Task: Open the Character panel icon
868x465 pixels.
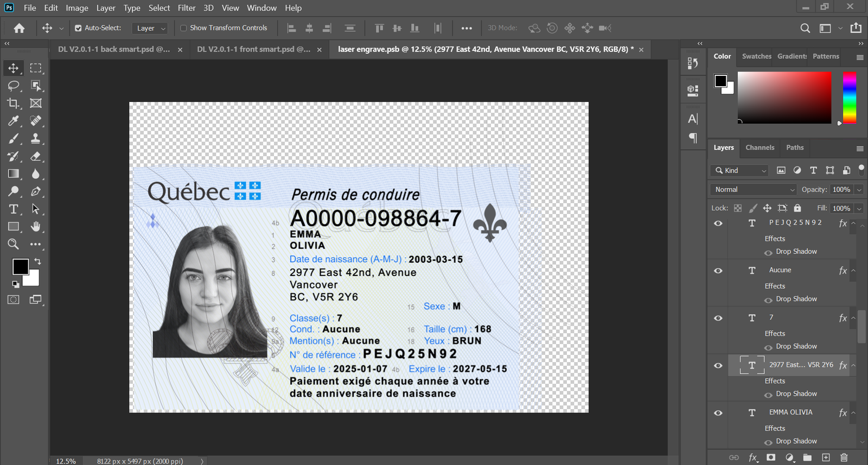Action: pos(693,119)
